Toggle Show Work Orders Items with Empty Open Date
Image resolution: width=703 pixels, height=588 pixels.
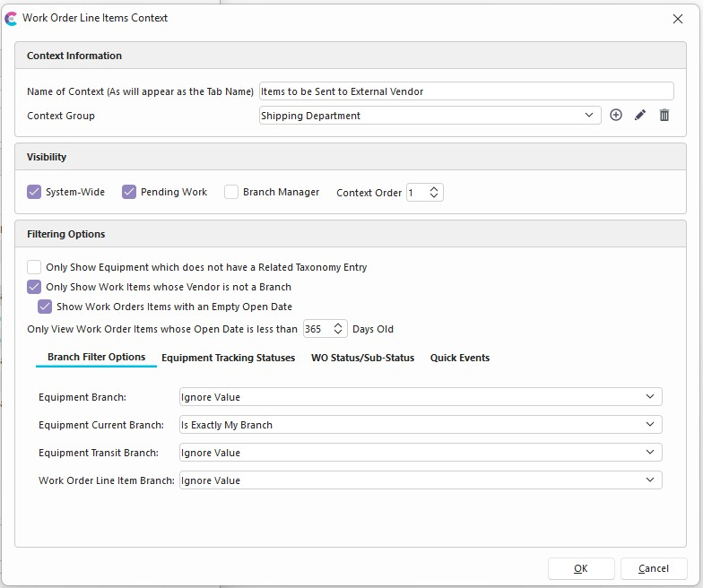click(x=45, y=307)
